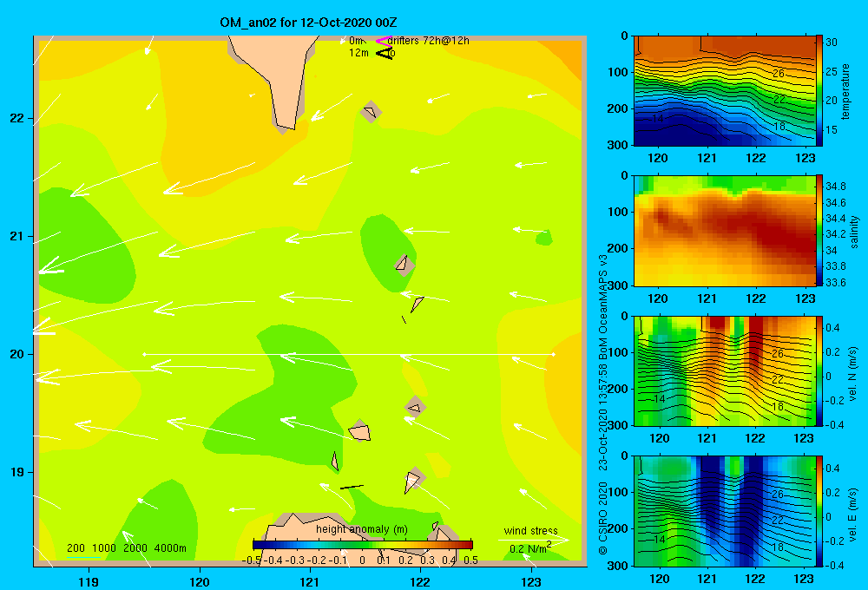
Task: Click the '200 1000 2000 4000m' bathymetry legend
Action: click(x=127, y=548)
